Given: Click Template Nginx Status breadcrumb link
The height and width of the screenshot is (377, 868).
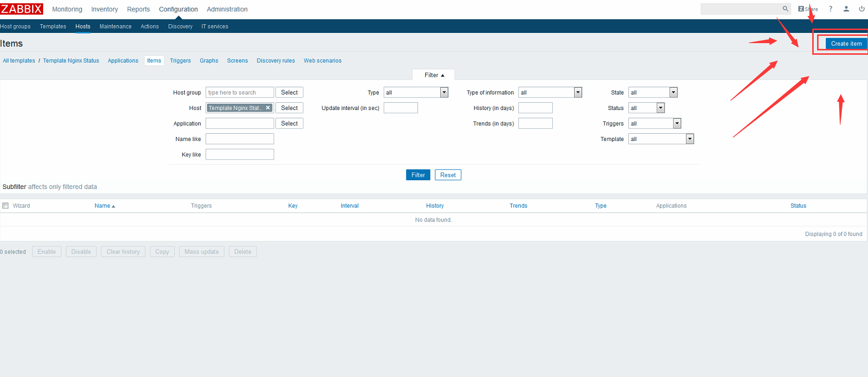Looking at the screenshot, I should pos(71,61).
